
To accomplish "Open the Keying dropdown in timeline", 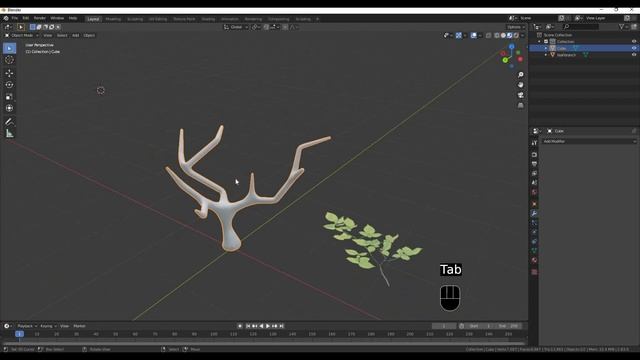I will point(48,326).
